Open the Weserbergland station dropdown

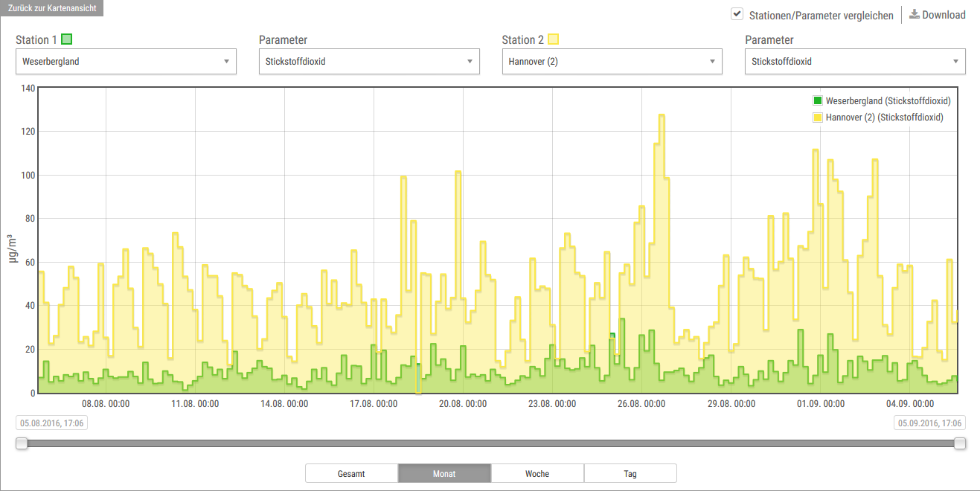[x=126, y=62]
